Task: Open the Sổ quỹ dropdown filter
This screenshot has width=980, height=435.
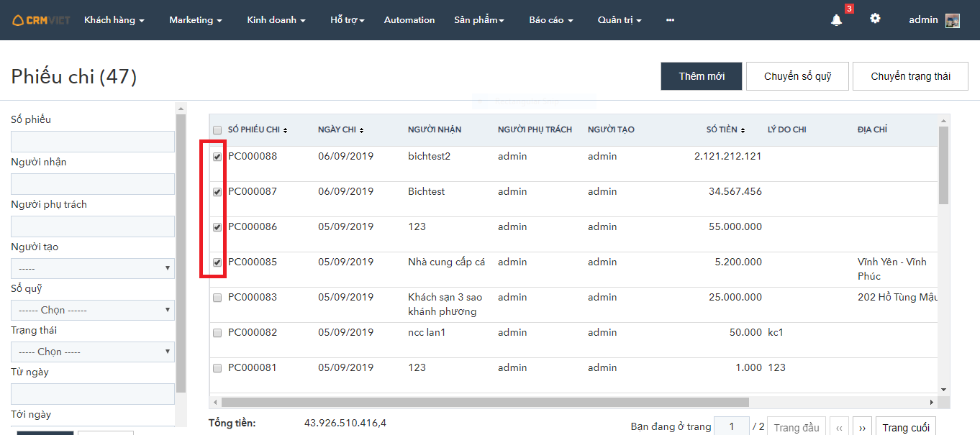Action: [x=93, y=310]
